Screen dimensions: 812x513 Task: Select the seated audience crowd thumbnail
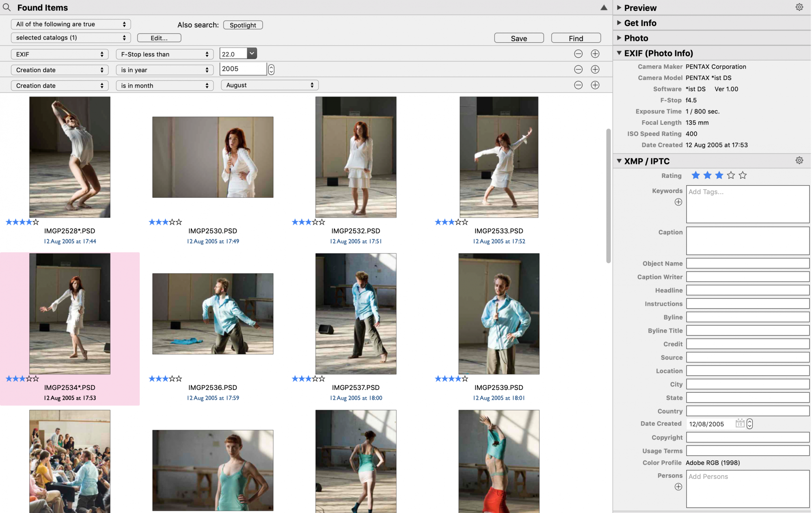coord(69,461)
